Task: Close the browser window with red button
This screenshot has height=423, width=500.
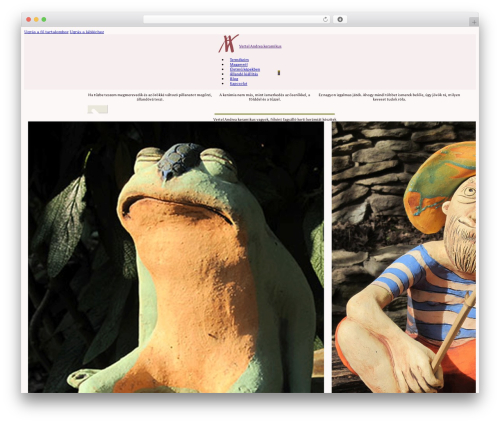Action: (29, 19)
